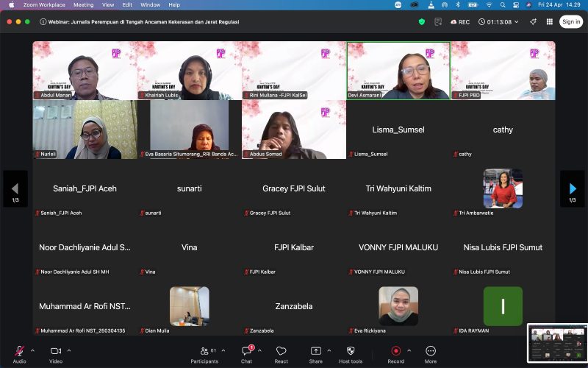Click the AI Companion sparkle icon

(534, 22)
